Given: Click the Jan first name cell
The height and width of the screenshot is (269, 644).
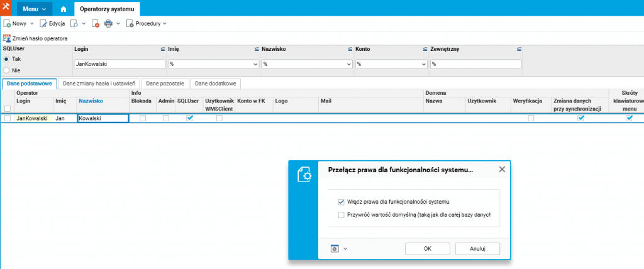Looking at the screenshot, I should (x=65, y=118).
